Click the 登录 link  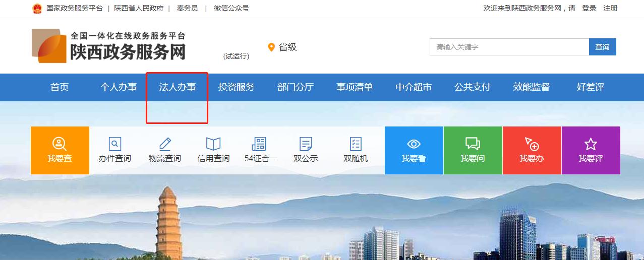pos(589,8)
